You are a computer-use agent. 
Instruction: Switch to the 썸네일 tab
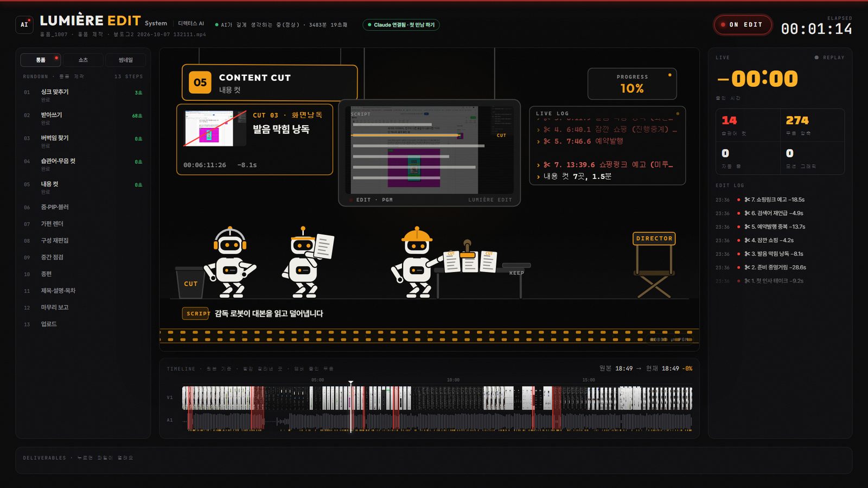pos(125,60)
